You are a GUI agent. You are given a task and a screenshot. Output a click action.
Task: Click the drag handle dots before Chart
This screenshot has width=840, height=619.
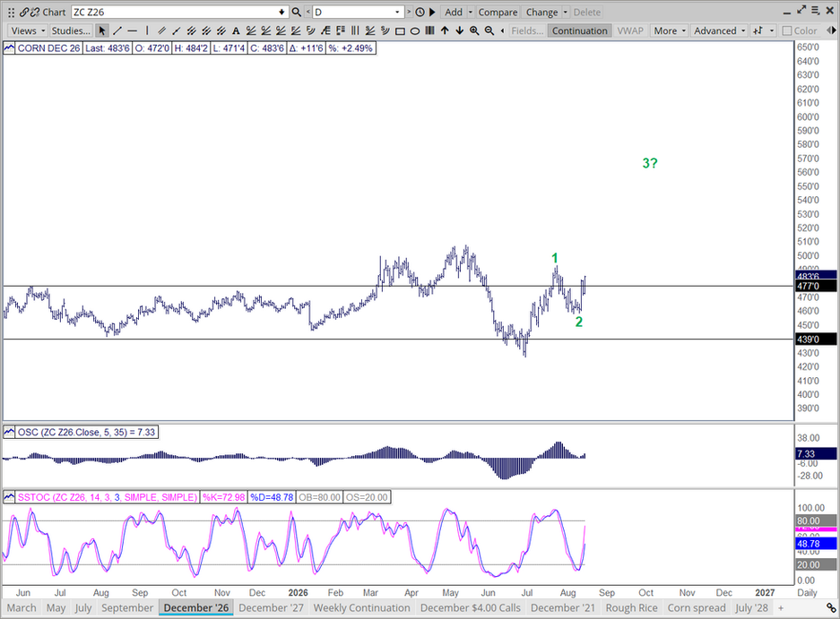tap(12, 12)
